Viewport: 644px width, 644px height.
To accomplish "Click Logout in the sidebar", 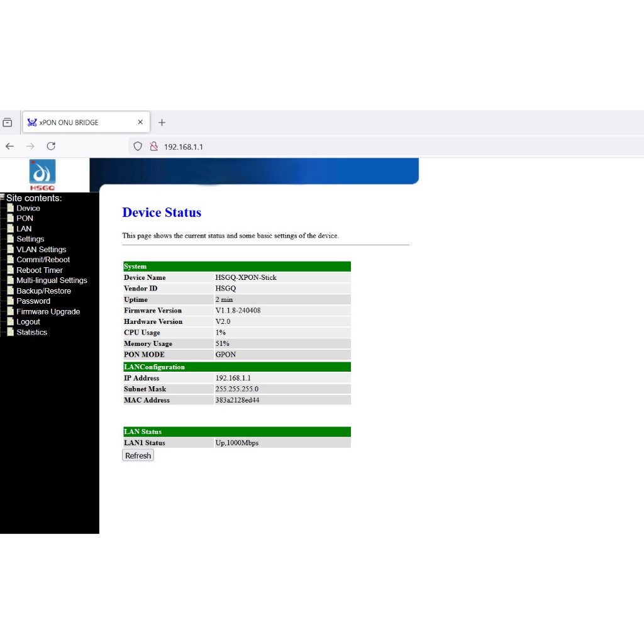I will click(x=28, y=322).
